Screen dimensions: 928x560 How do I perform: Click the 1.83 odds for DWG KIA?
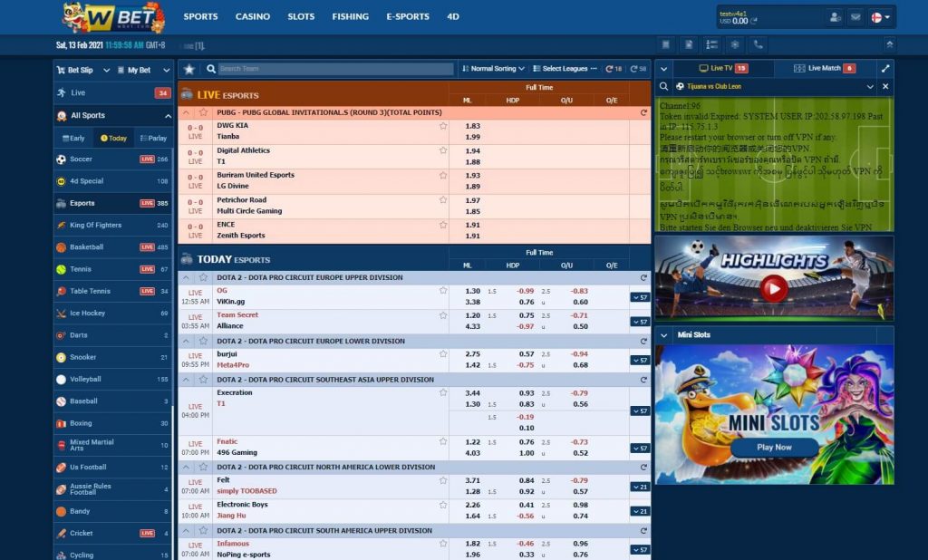tap(473, 126)
